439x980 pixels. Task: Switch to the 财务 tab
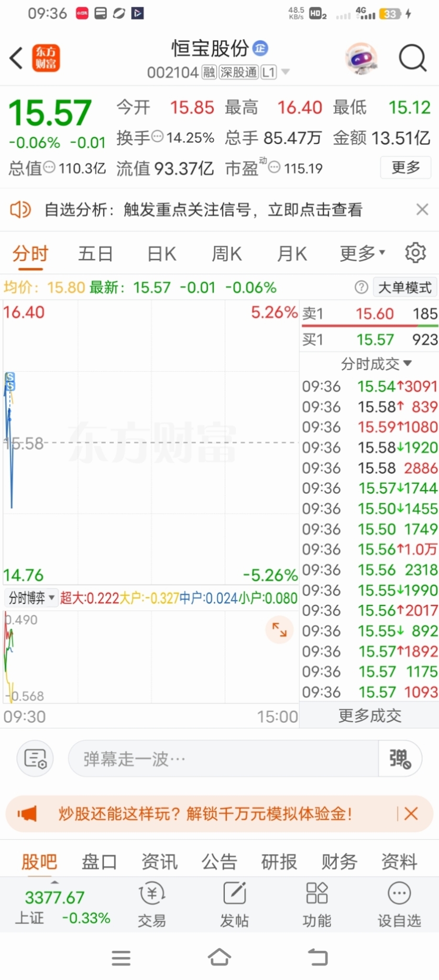tap(339, 862)
